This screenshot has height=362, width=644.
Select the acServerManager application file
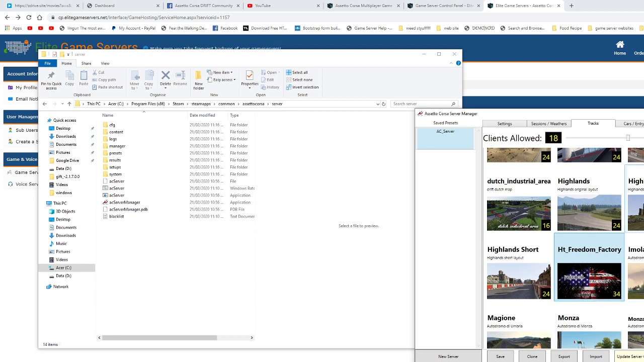pos(124,202)
